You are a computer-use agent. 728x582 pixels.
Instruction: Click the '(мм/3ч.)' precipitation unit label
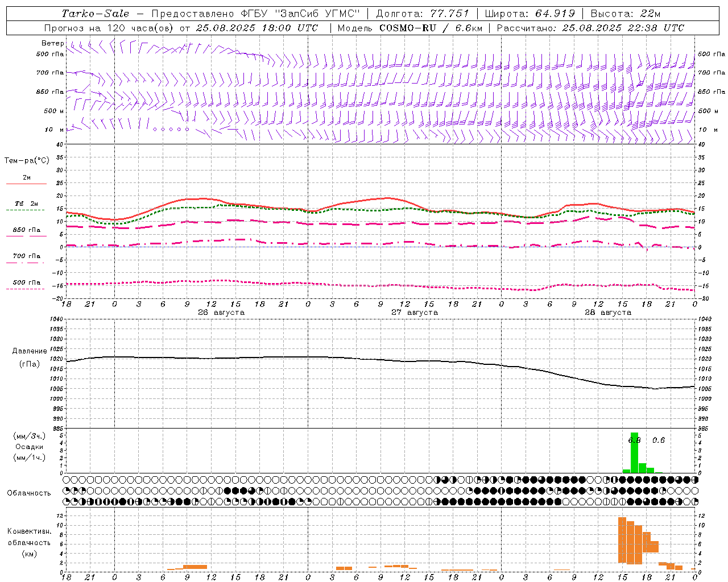pos(30,436)
